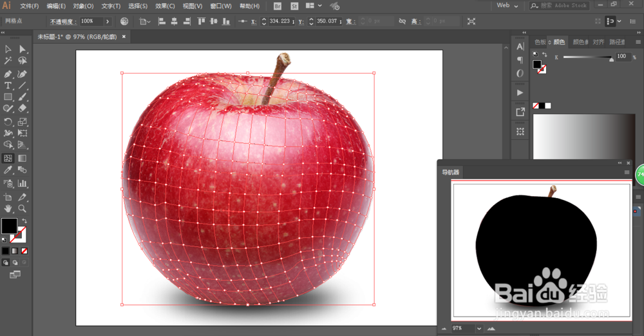Open navigator zoom percentage dropdown
The image size is (644, 336).
pyautogui.click(x=479, y=328)
